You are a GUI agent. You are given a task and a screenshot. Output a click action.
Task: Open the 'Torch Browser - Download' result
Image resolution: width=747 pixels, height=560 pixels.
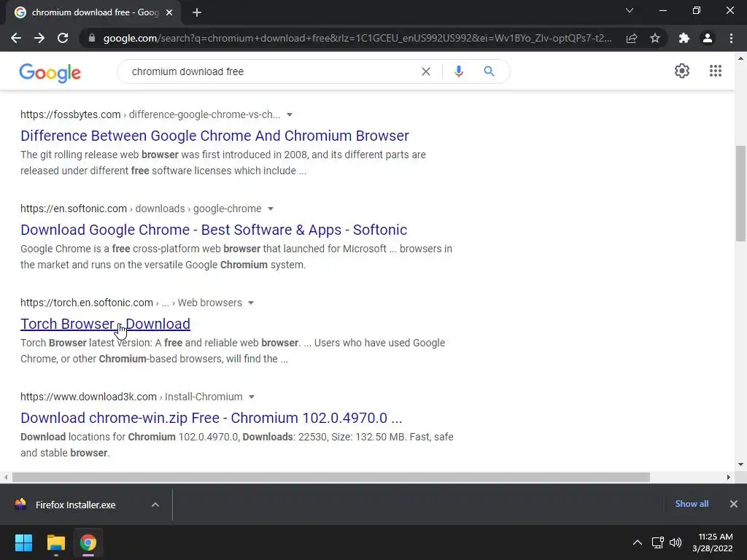pos(105,324)
